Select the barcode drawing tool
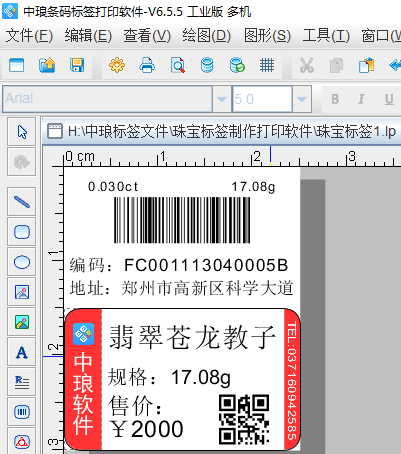 point(22,412)
